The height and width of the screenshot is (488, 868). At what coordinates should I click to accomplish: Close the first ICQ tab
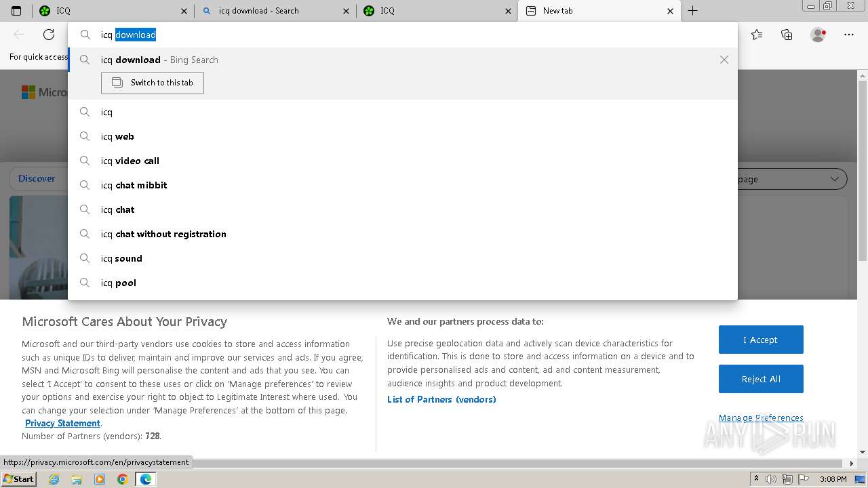184,11
